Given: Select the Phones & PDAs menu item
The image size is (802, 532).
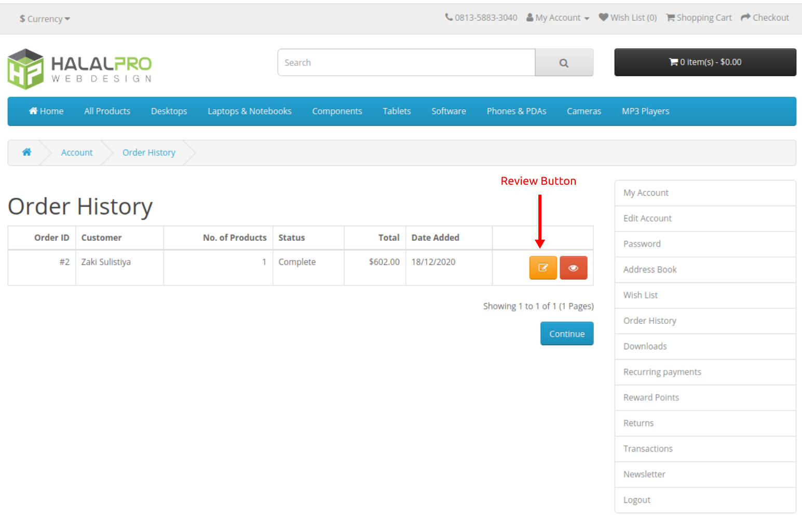Looking at the screenshot, I should [516, 111].
